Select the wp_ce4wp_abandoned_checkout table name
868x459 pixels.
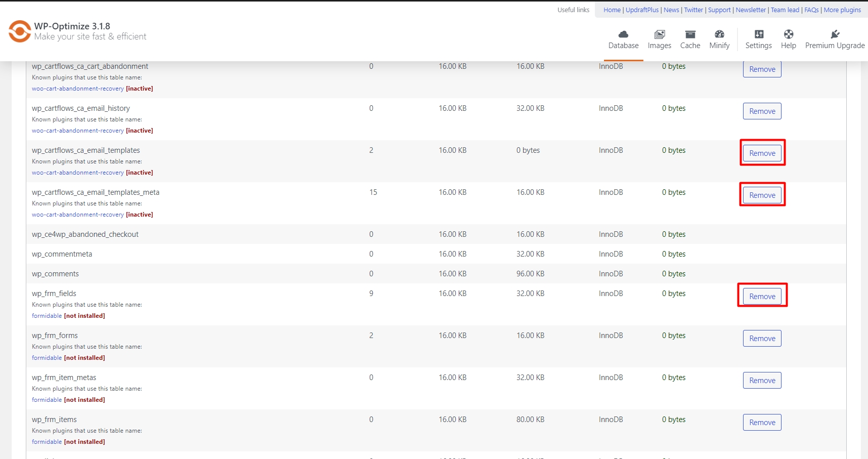(x=85, y=234)
